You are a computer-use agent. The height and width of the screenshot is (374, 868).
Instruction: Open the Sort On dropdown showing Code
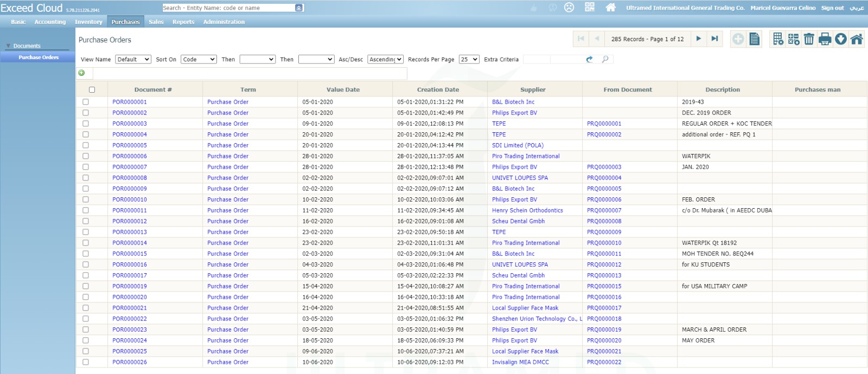coord(199,59)
